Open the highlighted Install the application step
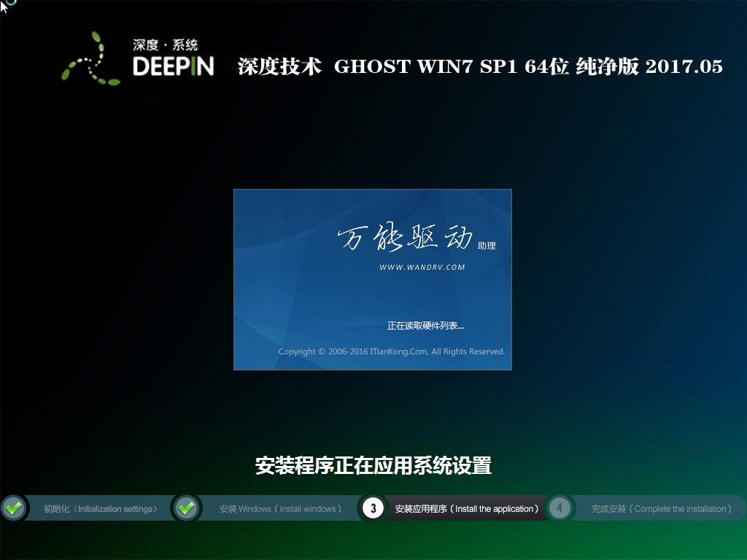 click(467, 508)
